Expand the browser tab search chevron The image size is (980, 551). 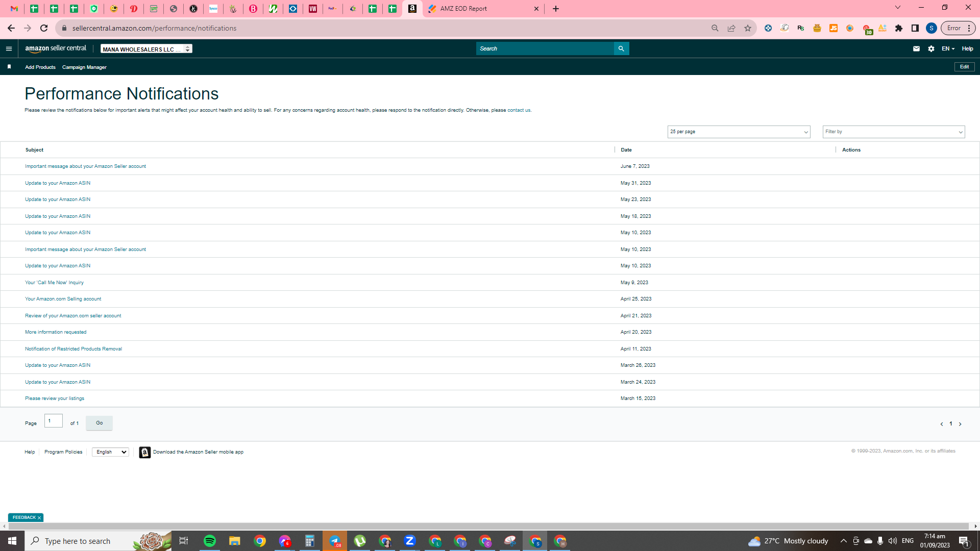[898, 8]
